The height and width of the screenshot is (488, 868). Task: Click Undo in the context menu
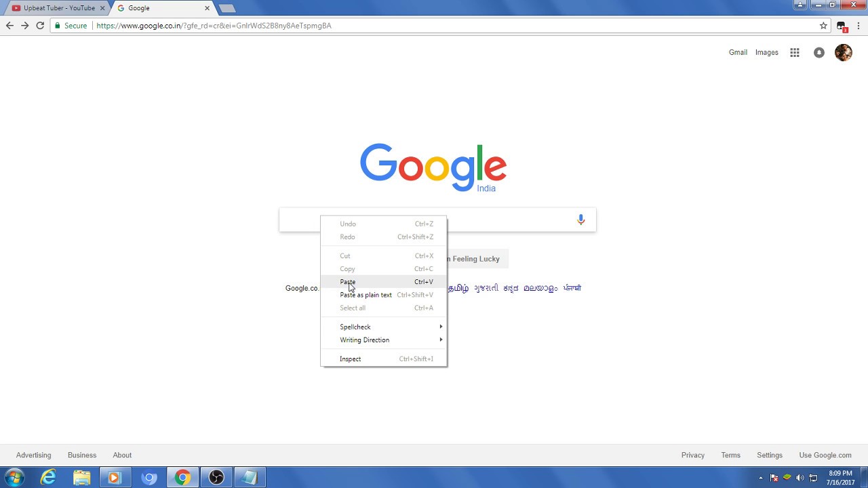coord(384,224)
